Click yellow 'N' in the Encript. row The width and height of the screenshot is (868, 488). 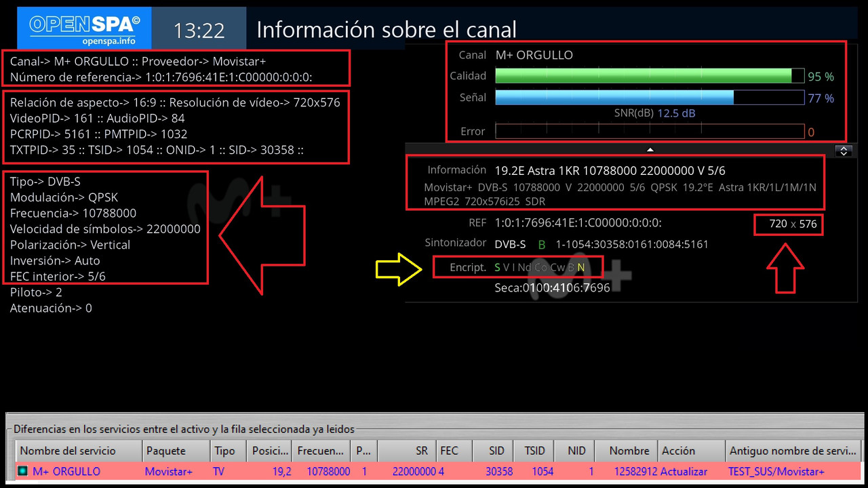tap(581, 268)
